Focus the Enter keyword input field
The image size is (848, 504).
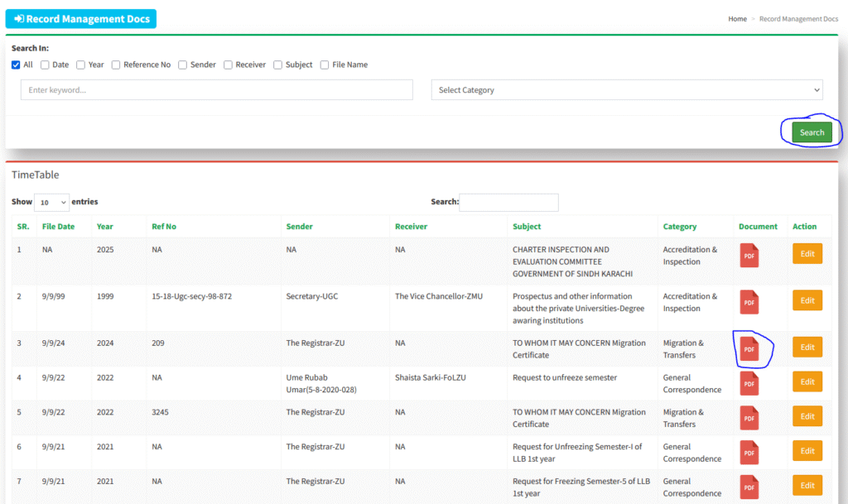point(217,90)
